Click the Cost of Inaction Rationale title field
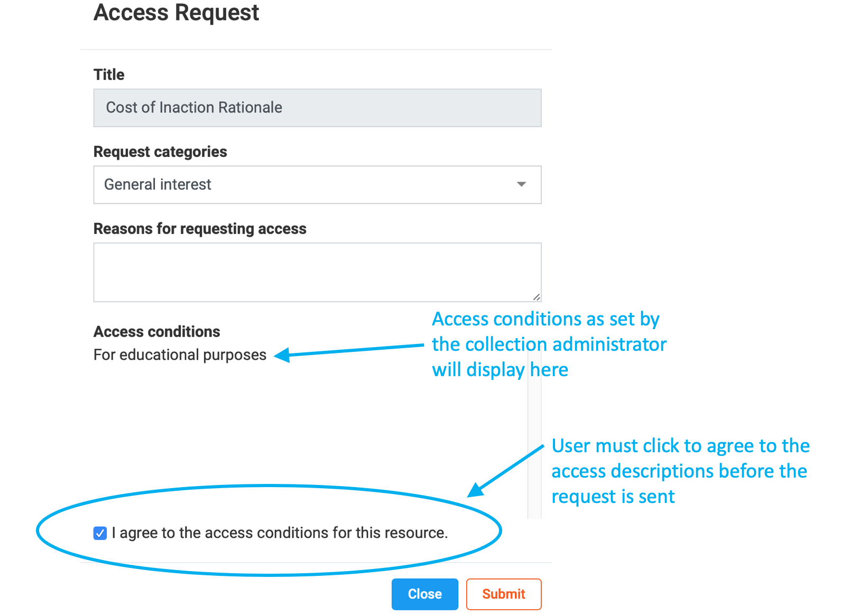Screen dimensions: 850x616 coord(317,108)
